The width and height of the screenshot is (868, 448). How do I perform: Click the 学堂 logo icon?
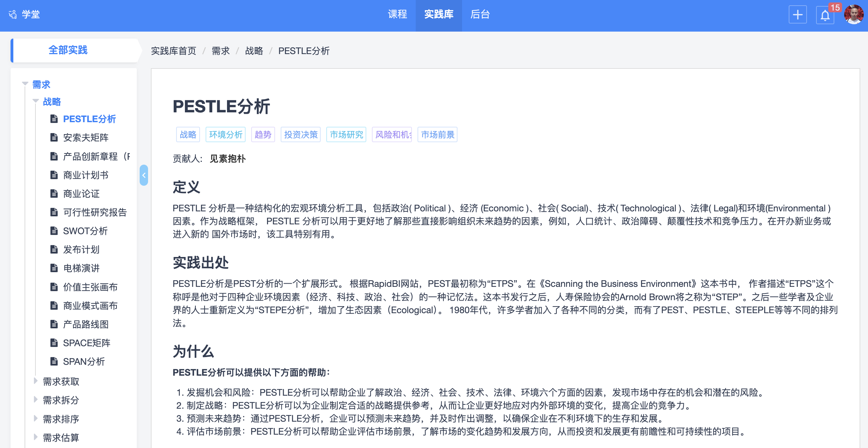(13, 14)
